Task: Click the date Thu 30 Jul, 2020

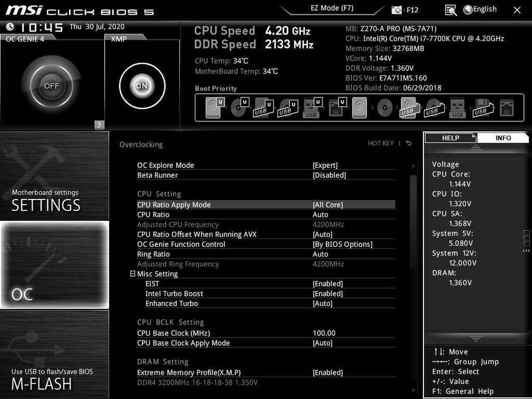Action: 97,27
